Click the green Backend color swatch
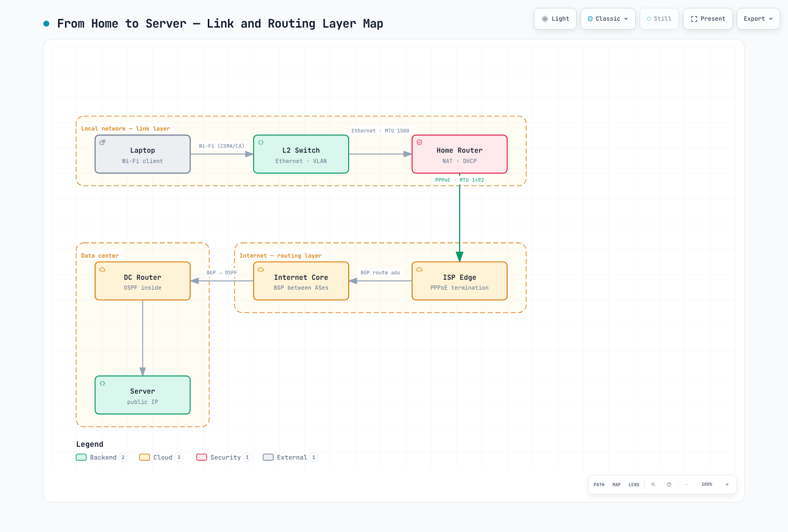 [81, 458]
